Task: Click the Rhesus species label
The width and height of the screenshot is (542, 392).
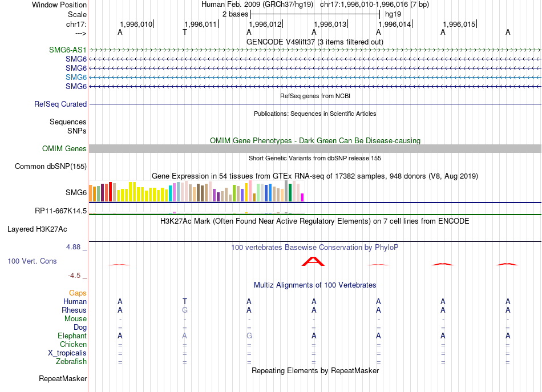Action: pos(74,310)
